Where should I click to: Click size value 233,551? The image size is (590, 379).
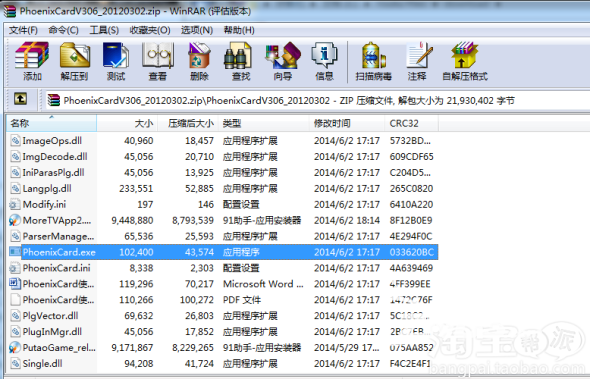(x=136, y=189)
